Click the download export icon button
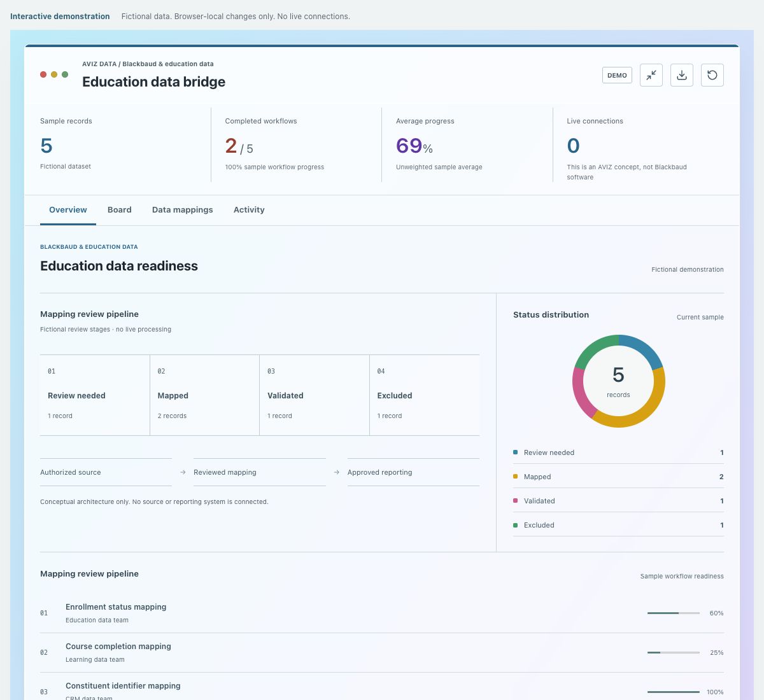 pos(682,75)
